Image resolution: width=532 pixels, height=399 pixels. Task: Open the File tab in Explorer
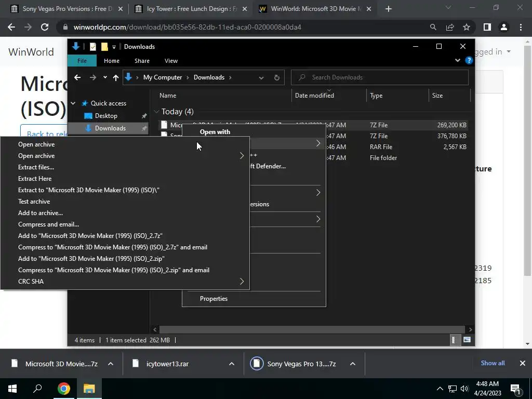click(x=82, y=61)
